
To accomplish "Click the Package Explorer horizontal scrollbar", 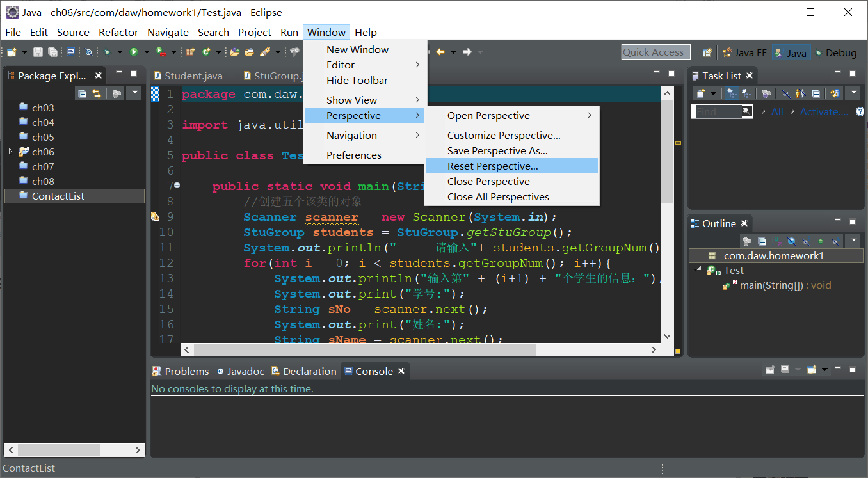I will 74,450.
